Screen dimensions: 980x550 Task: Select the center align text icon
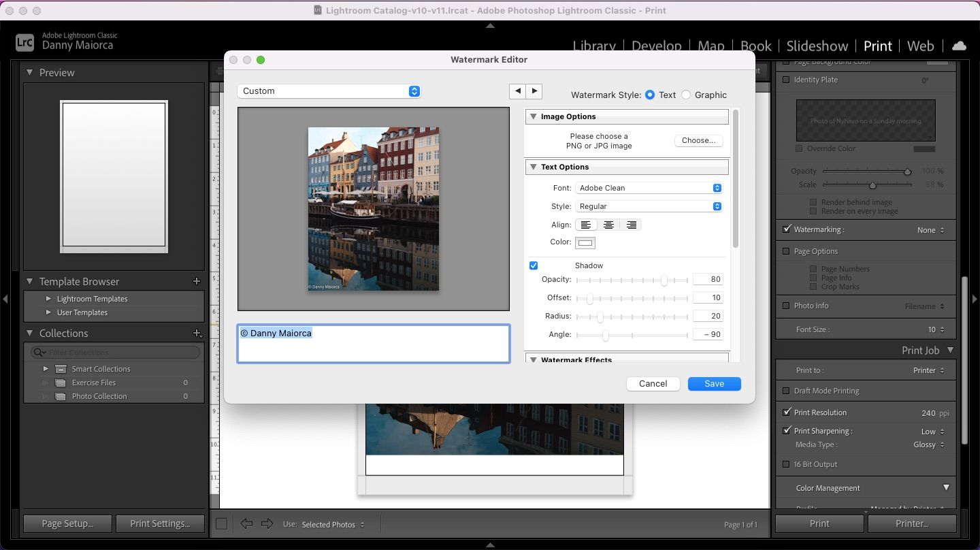608,225
